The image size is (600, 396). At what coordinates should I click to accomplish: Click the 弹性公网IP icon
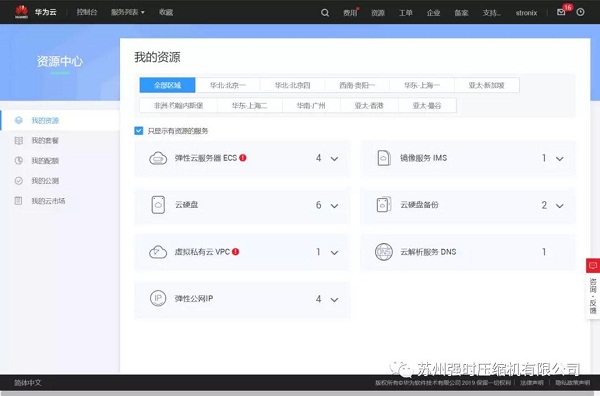pyautogui.click(x=158, y=298)
